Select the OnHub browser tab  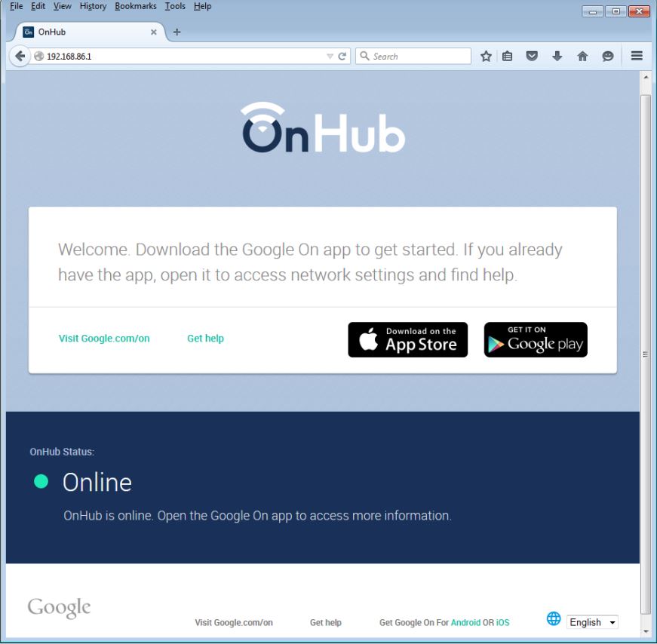88,32
